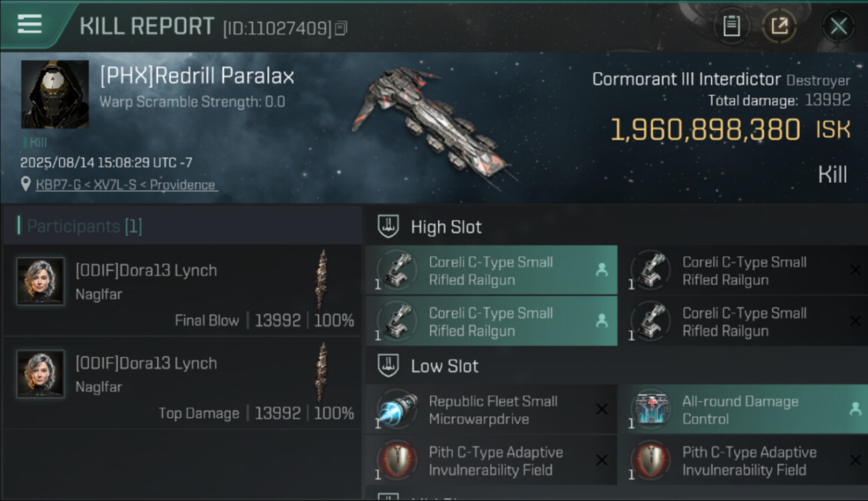
Task: Open Redrill Paralax pilot portrait
Action: (x=55, y=94)
